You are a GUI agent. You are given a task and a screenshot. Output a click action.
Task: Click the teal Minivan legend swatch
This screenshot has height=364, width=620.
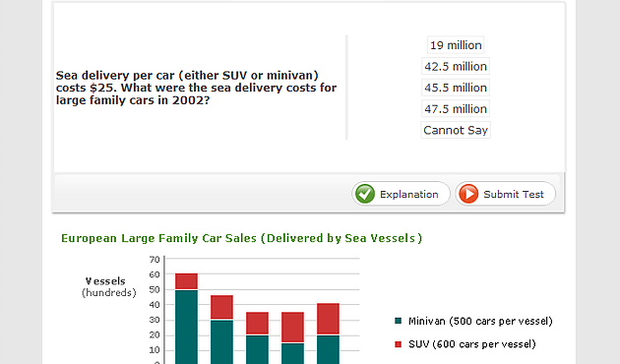click(x=399, y=321)
